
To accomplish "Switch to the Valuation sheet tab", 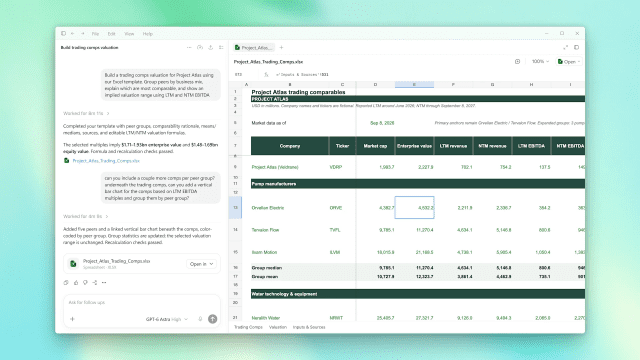I will click(278, 327).
